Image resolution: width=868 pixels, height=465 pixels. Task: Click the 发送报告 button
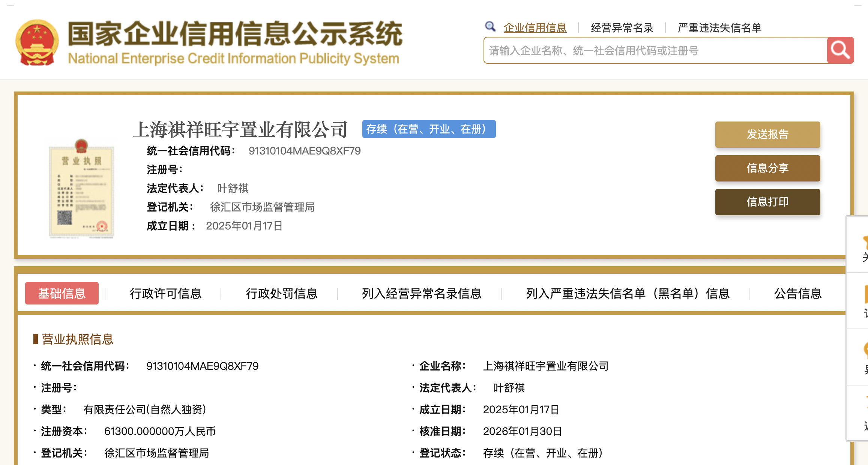(767, 134)
